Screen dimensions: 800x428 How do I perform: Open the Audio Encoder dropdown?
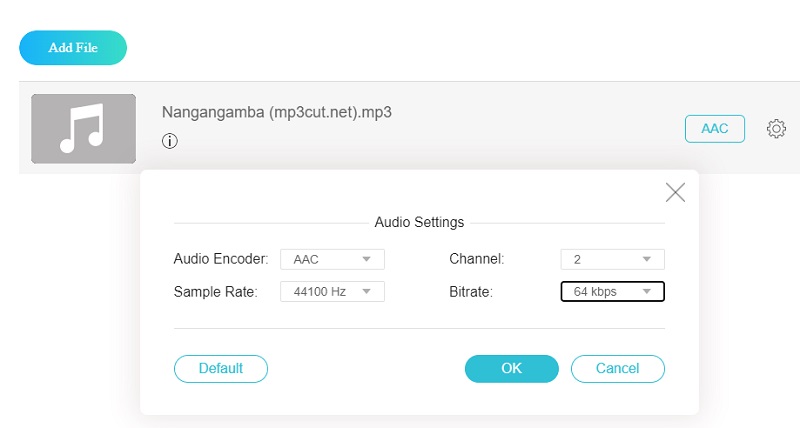pyautogui.click(x=331, y=259)
